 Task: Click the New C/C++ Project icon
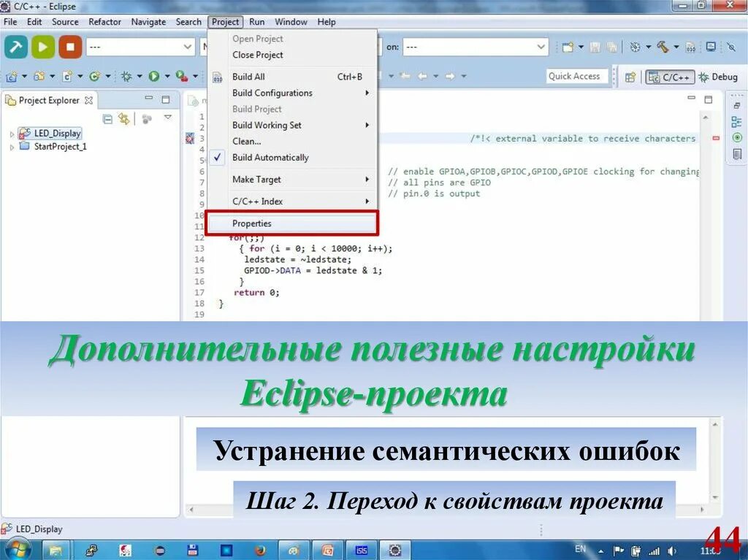click(x=12, y=77)
